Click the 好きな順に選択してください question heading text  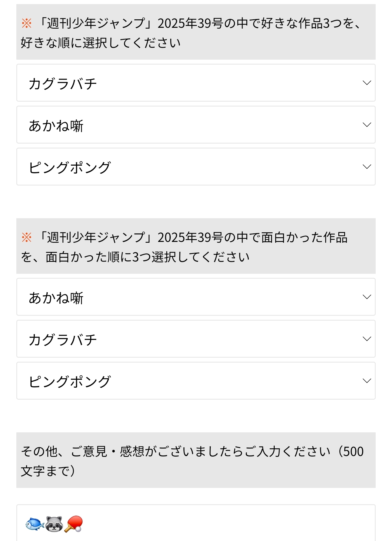pyautogui.click(x=101, y=43)
